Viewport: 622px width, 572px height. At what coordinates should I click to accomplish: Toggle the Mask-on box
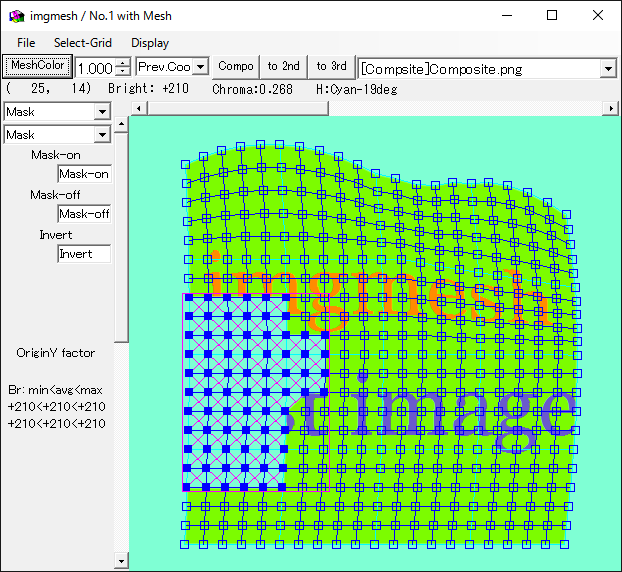(84, 174)
